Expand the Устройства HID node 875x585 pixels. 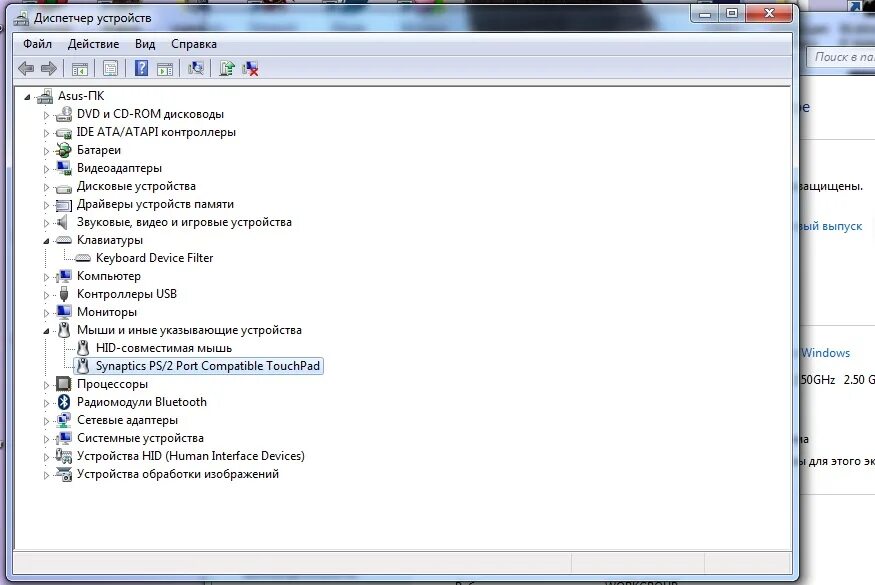(x=46, y=457)
